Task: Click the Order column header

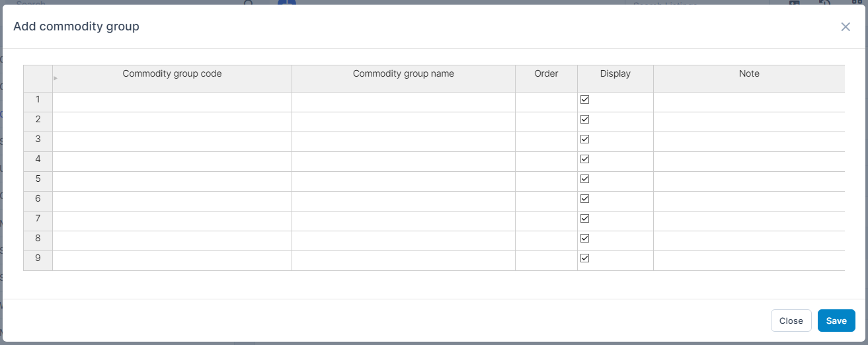Action: tap(546, 74)
